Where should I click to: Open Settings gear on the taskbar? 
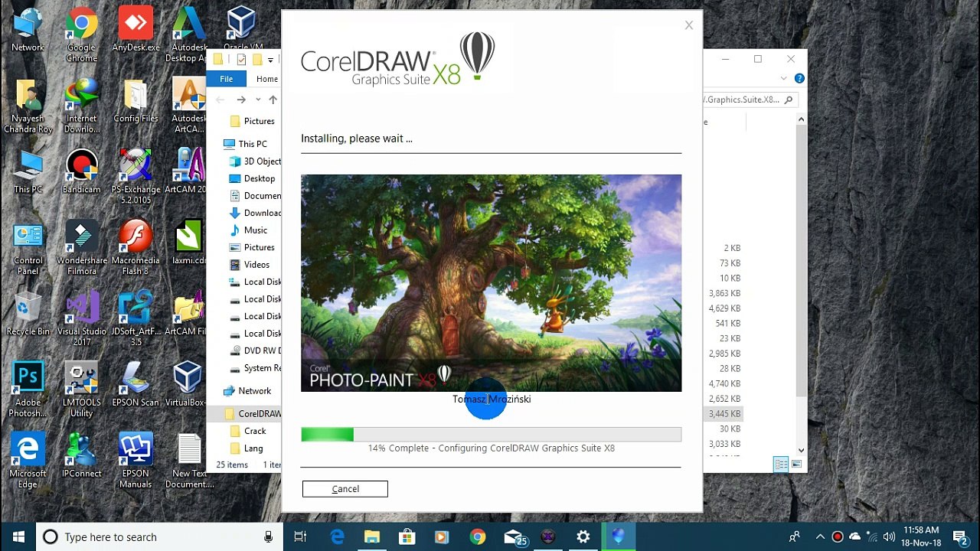583,537
